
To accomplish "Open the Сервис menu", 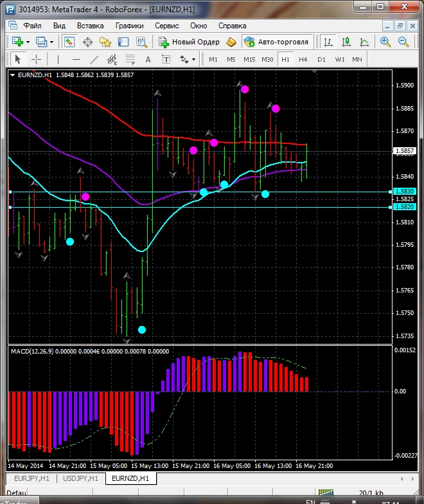I will 167,26.
